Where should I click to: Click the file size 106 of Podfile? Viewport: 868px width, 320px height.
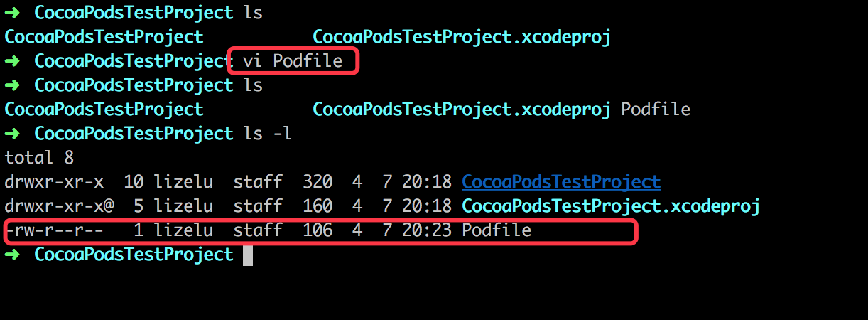pyautogui.click(x=318, y=230)
